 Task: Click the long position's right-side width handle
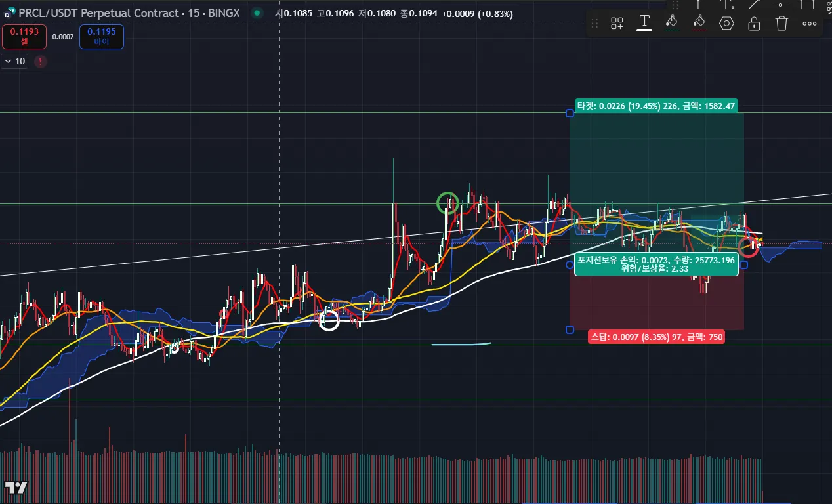pos(743,264)
